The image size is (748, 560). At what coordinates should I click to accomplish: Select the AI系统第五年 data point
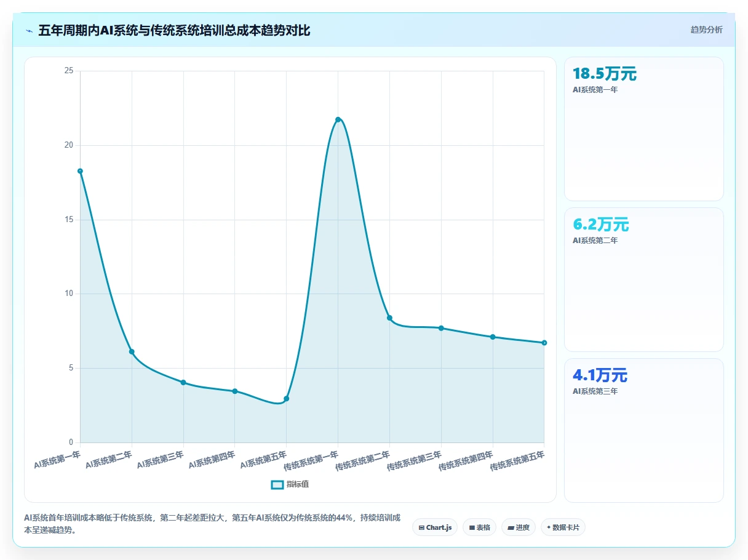click(287, 399)
